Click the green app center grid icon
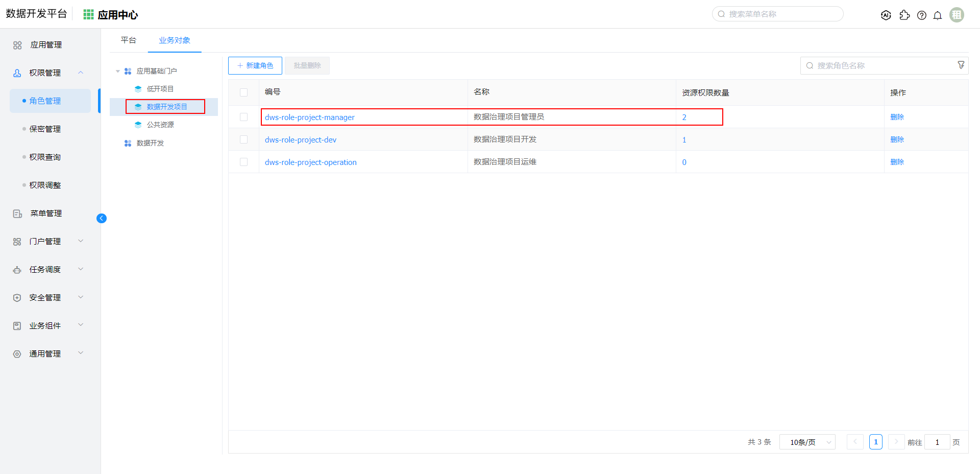The image size is (980, 474). [x=88, y=15]
